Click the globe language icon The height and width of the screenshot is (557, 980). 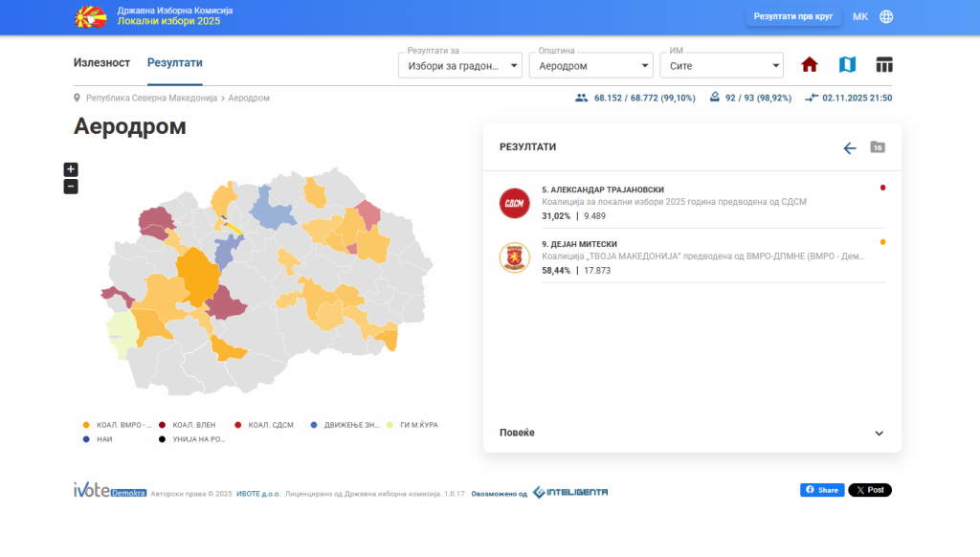pyautogui.click(x=886, y=16)
